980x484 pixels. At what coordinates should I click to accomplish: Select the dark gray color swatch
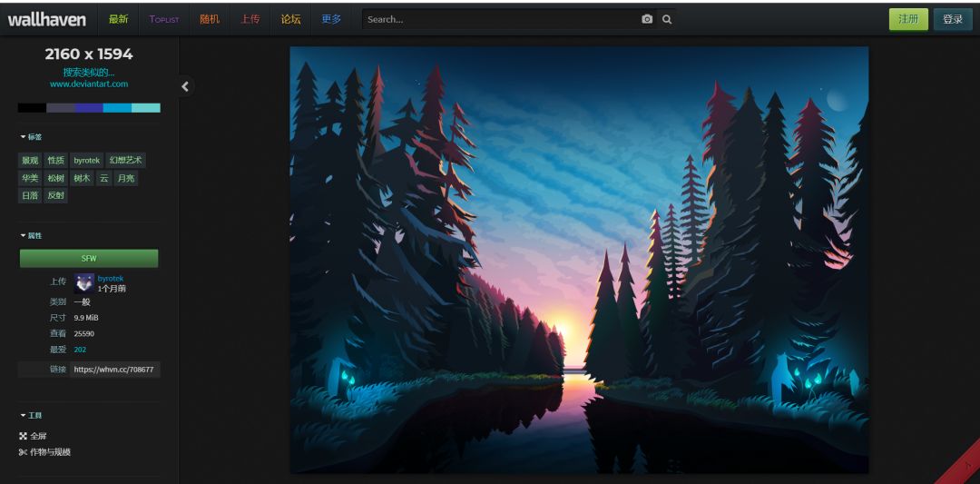pyautogui.click(x=61, y=107)
